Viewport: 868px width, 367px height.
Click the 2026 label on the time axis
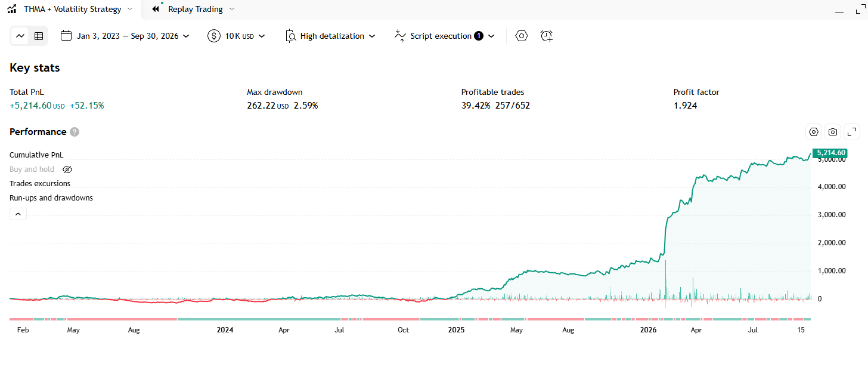click(x=648, y=329)
